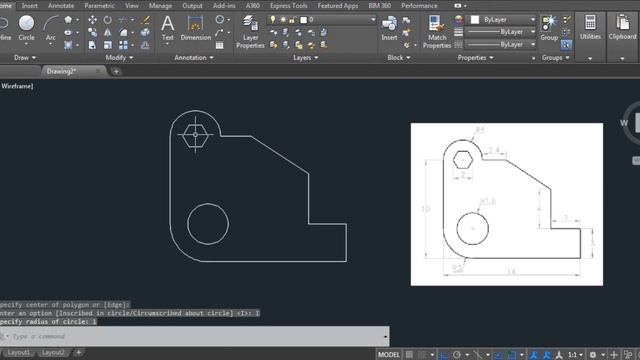
Task: Open the annotation scale 1:1 menu
Action: pos(575,354)
